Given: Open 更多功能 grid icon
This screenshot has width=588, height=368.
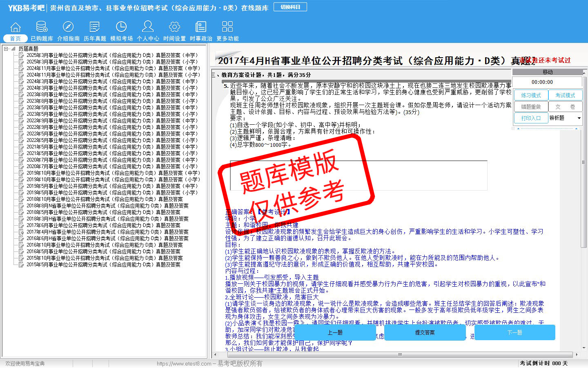Looking at the screenshot, I should 227,27.
